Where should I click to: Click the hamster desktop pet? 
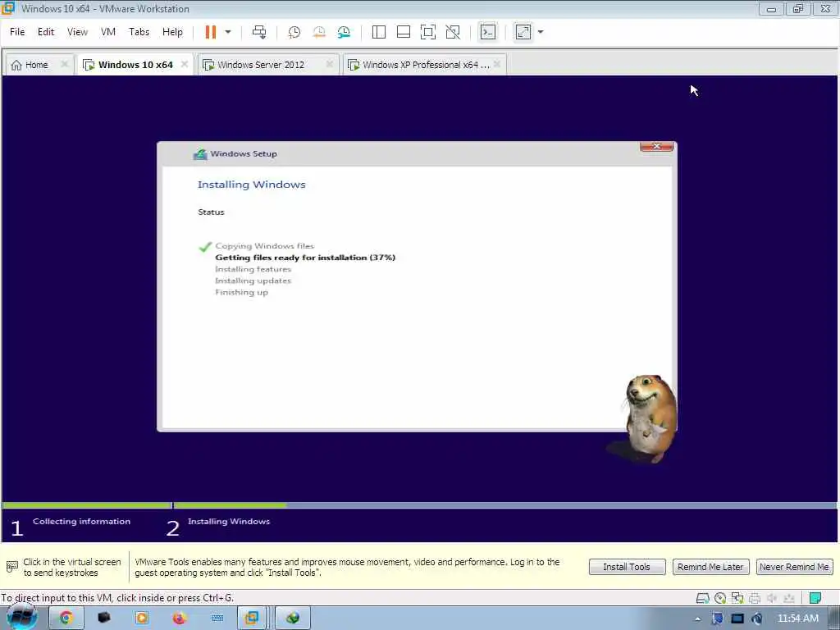(650, 418)
